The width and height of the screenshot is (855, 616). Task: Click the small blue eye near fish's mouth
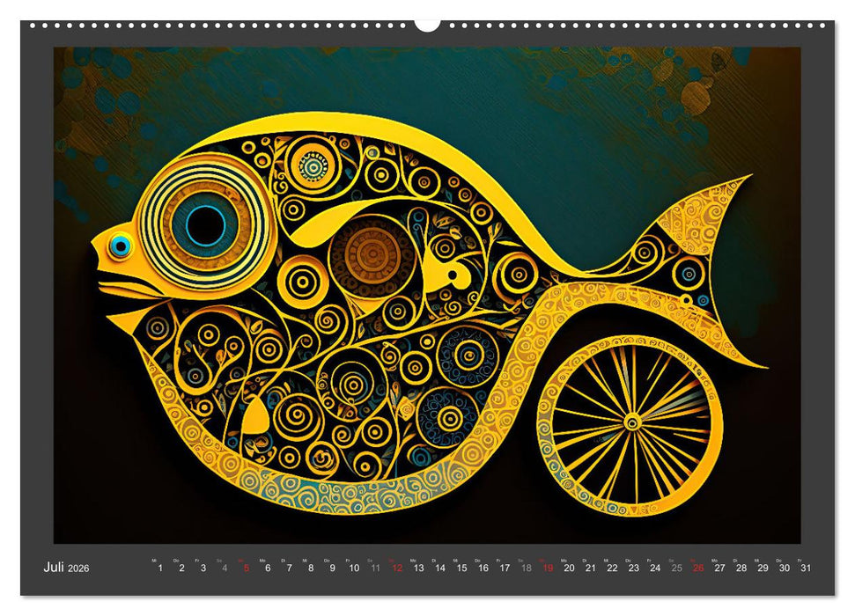(x=121, y=246)
